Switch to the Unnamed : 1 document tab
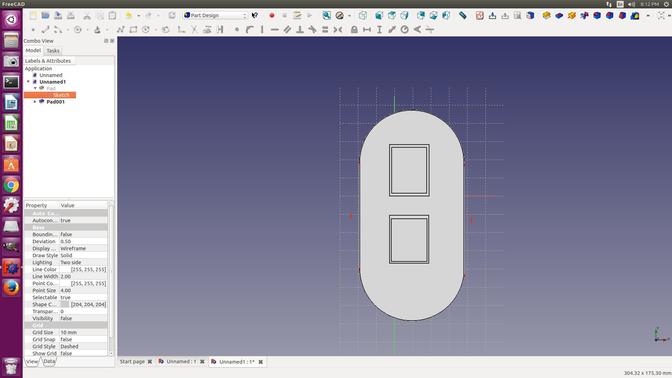Screen dimensions: 672x378 pos(181,361)
